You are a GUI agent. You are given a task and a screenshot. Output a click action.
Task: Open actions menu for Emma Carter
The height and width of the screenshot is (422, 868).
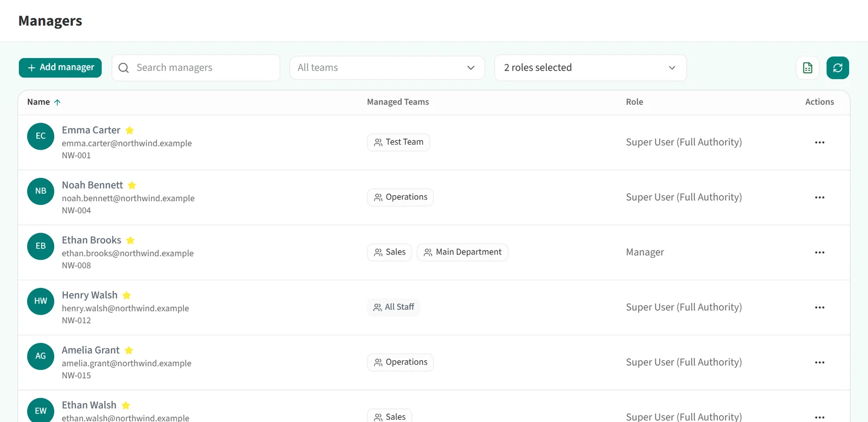tap(819, 143)
